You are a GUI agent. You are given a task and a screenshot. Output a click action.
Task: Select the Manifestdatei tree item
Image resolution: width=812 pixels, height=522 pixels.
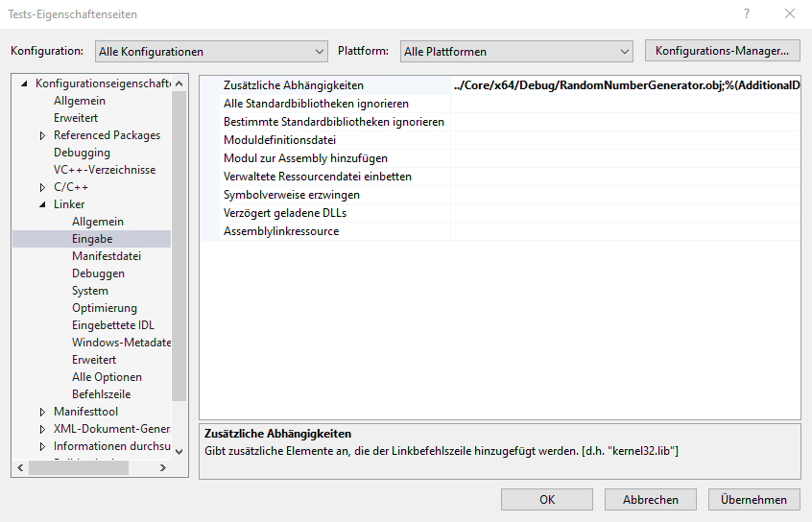(x=107, y=256)
